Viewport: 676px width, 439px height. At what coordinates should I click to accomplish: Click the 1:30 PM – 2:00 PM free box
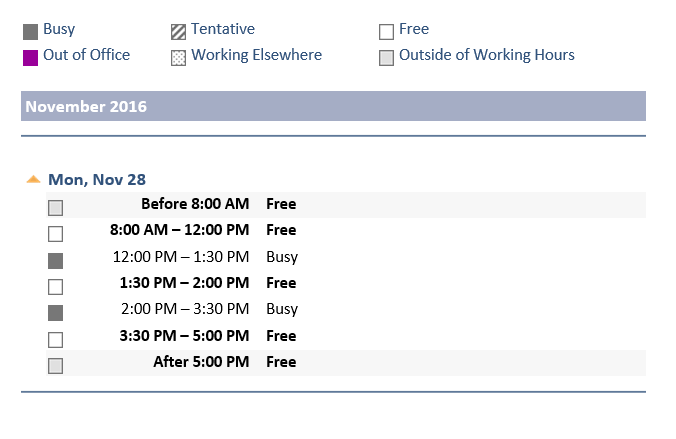[55, 286]
